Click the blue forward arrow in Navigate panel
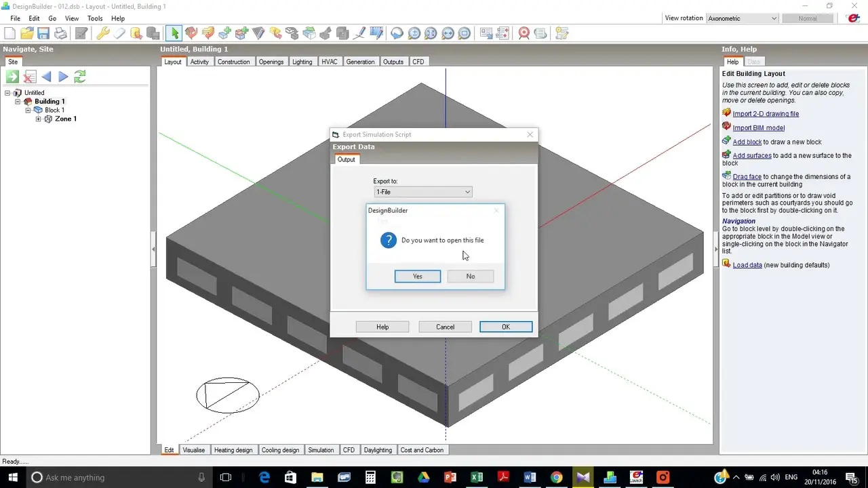 63,77
